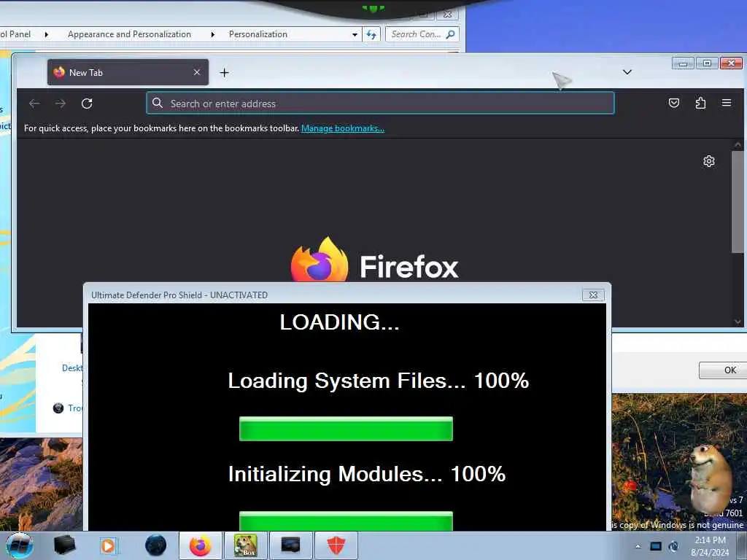Click Appearance and Personalization breadcrumb
The image size is (747, 560).
pos(129,34)
